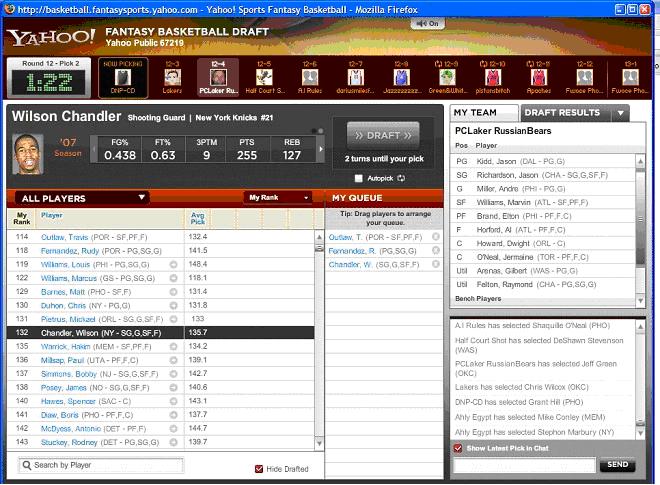The image size is (660, 485).
Task: Switch to the DRAFT RESULTS tab
Action: (562, 113)
